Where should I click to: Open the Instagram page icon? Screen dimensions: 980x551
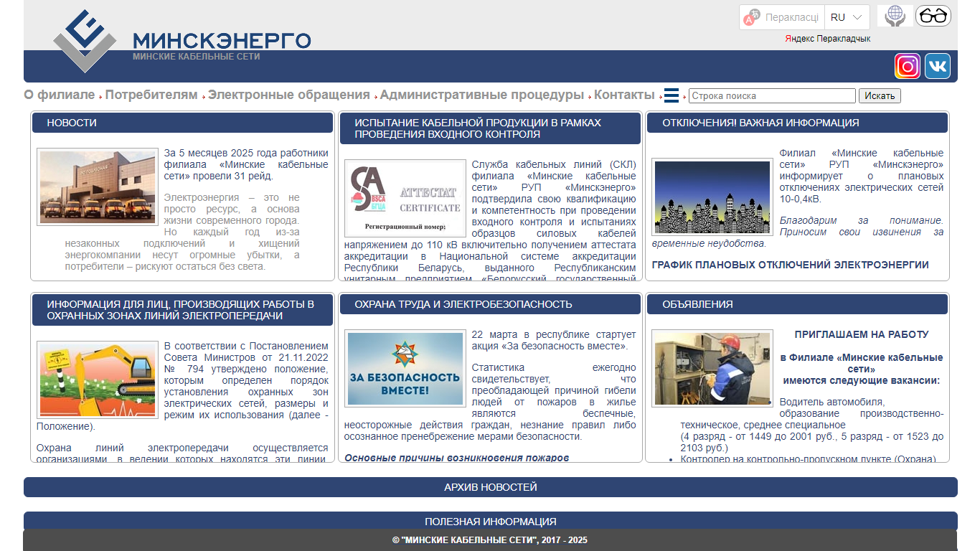[x=907, y=66]
